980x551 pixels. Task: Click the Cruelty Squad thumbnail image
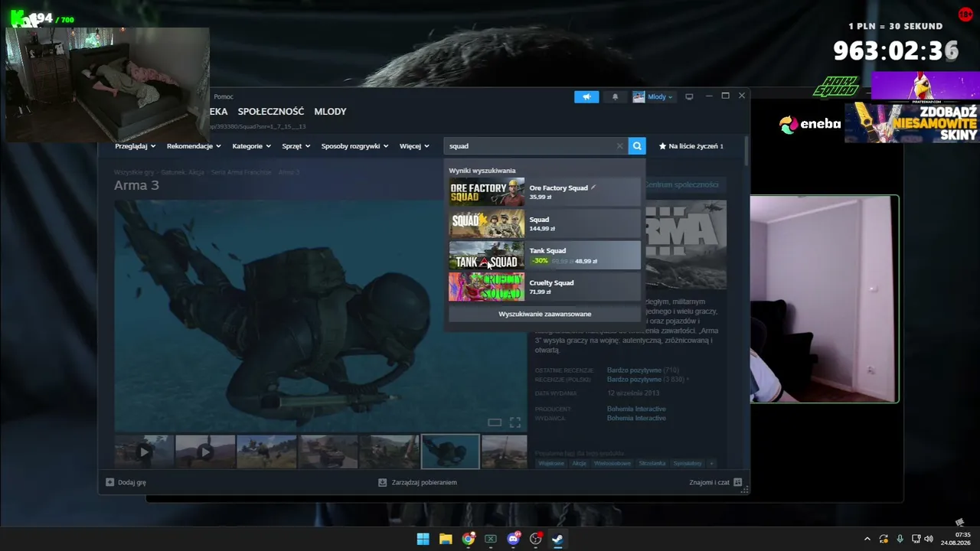tap(487, 287)
